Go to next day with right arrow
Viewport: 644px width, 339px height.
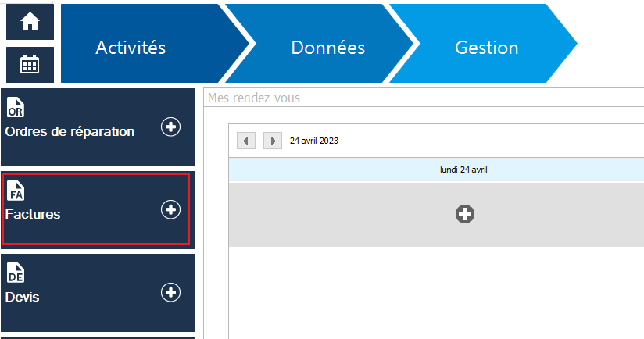coord(273,141)
